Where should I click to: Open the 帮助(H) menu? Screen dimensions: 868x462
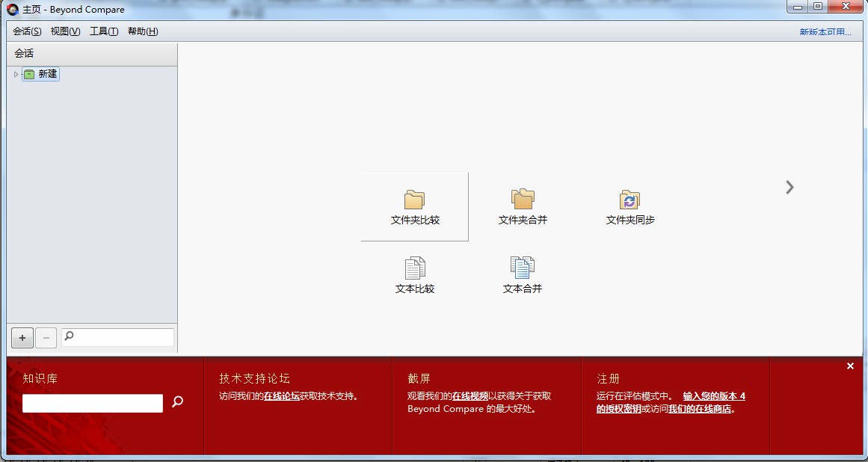click(x=143, y=31)
